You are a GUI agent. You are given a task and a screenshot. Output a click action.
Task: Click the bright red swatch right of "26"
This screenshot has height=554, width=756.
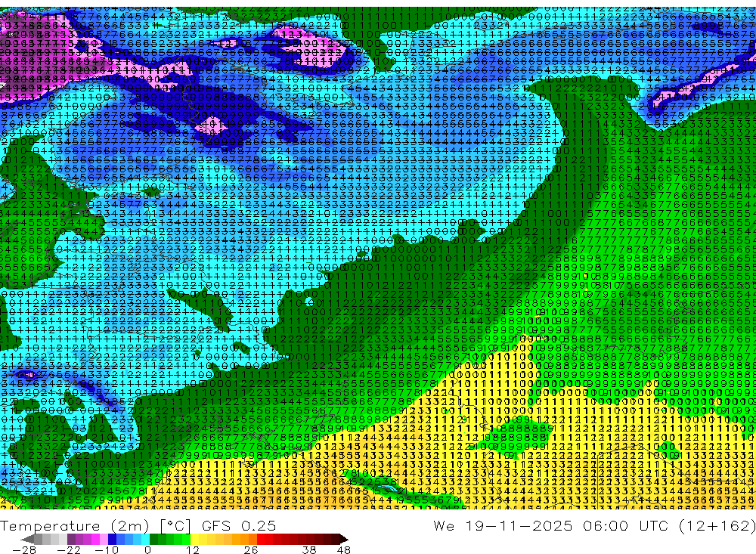point(261,539)
